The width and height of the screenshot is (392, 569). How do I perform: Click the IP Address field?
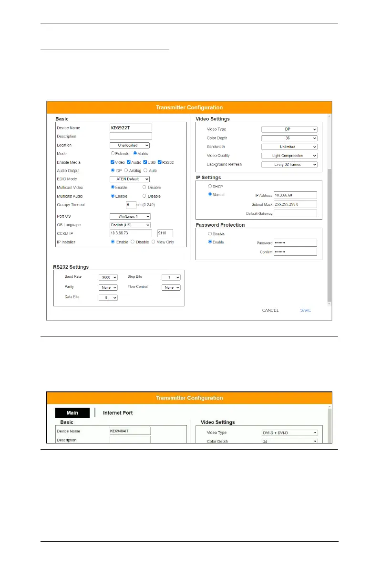296,195
